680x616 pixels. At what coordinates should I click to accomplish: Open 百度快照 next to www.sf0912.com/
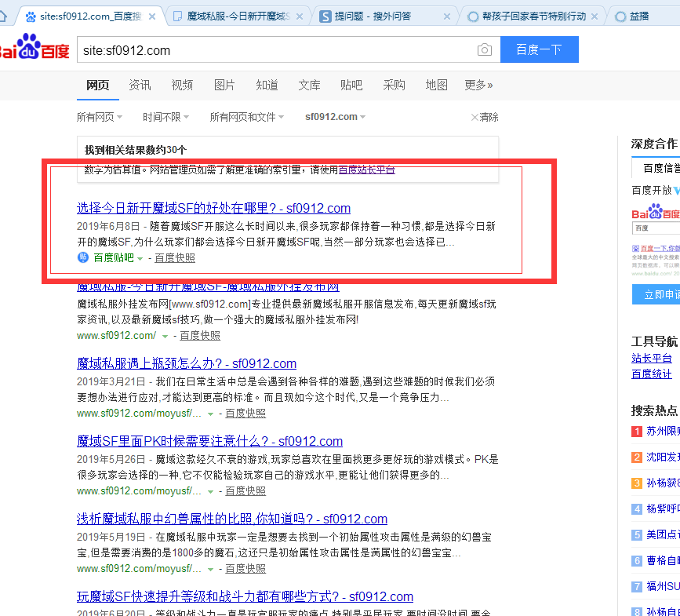[200, 336]
